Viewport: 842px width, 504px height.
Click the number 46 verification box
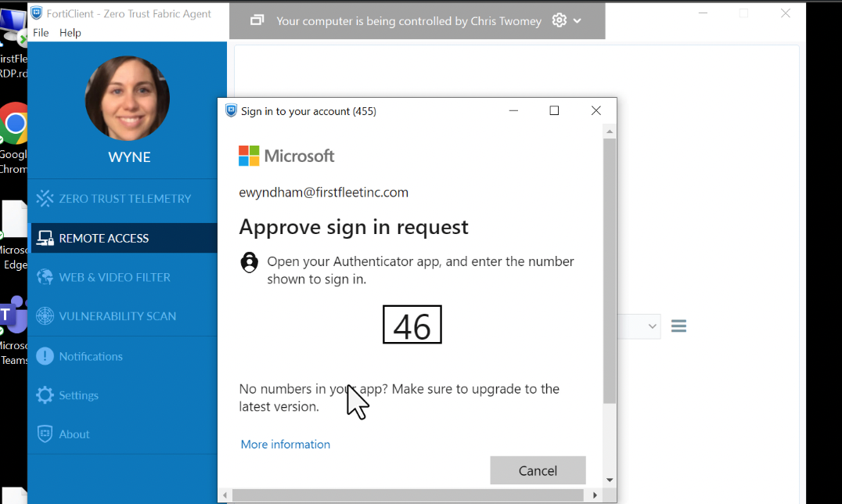pos(412,325)
